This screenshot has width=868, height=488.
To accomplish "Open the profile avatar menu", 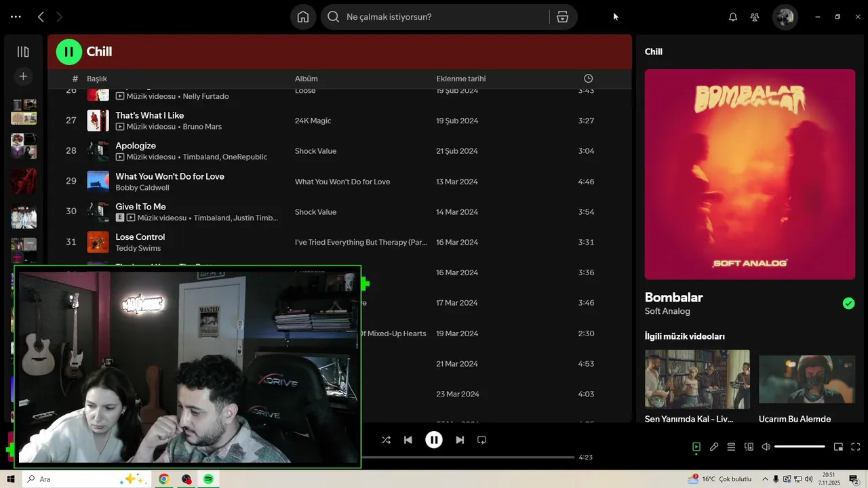I will click(x=785, y=17).
